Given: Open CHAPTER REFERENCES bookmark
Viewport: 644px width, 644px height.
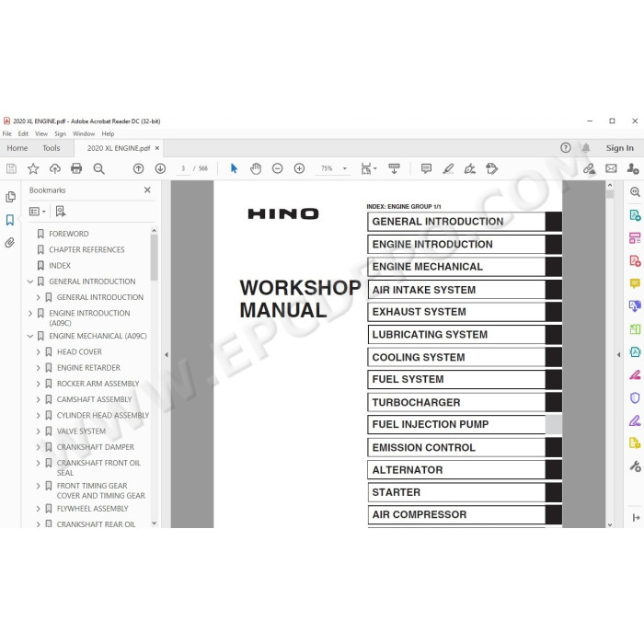Looking at the screenshot, I should click(86, 249).
